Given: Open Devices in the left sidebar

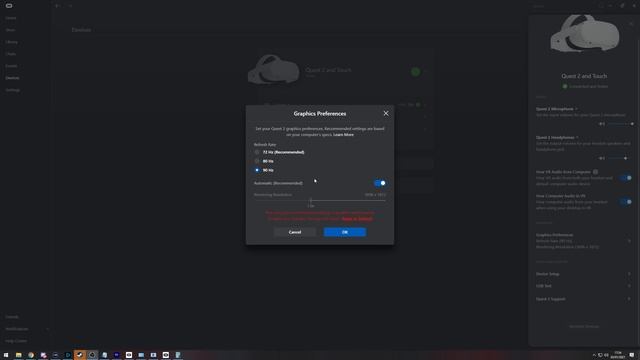Looking at the screenshot, I should tap(12, 78).
